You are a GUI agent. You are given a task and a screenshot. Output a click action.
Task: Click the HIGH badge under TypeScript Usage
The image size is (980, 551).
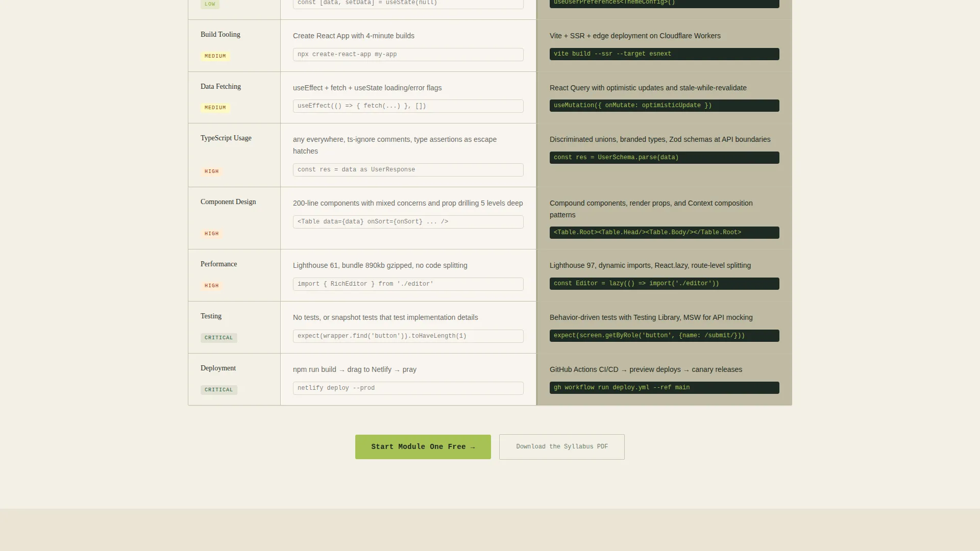(x=211, y=171)
